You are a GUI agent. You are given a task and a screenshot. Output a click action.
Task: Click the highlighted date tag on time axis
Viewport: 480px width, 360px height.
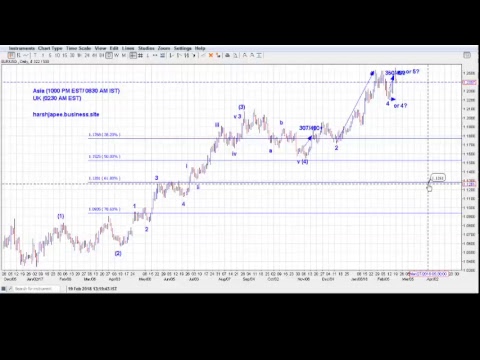point(428,274)
